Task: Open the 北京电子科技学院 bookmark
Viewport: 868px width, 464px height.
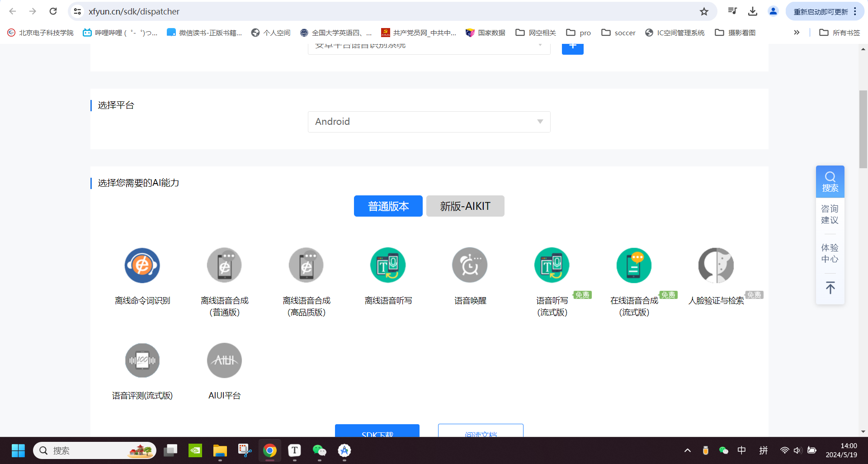Action: point(41,33)
